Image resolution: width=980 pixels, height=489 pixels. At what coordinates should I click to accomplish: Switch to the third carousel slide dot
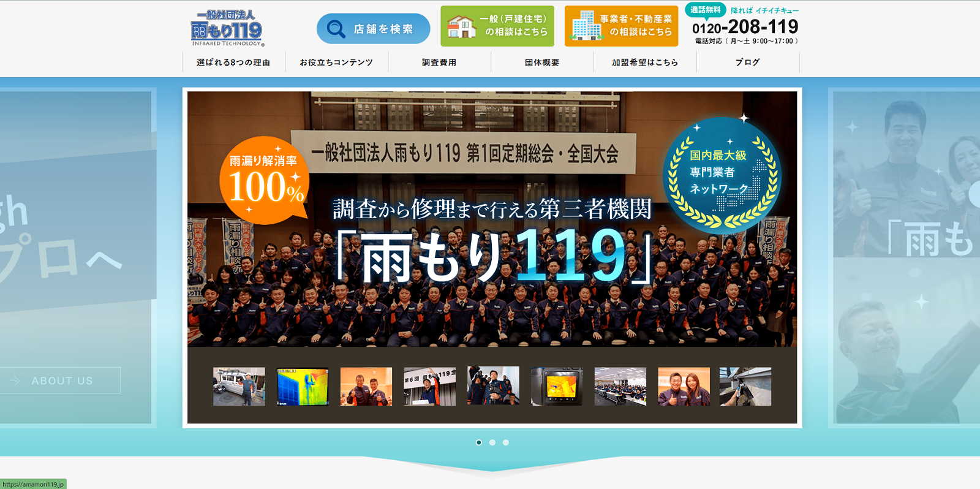(506, 442)
